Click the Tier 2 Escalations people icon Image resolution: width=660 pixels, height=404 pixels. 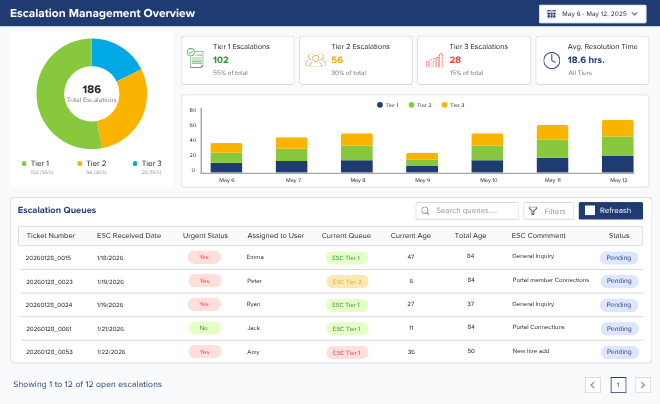(315, 60)
